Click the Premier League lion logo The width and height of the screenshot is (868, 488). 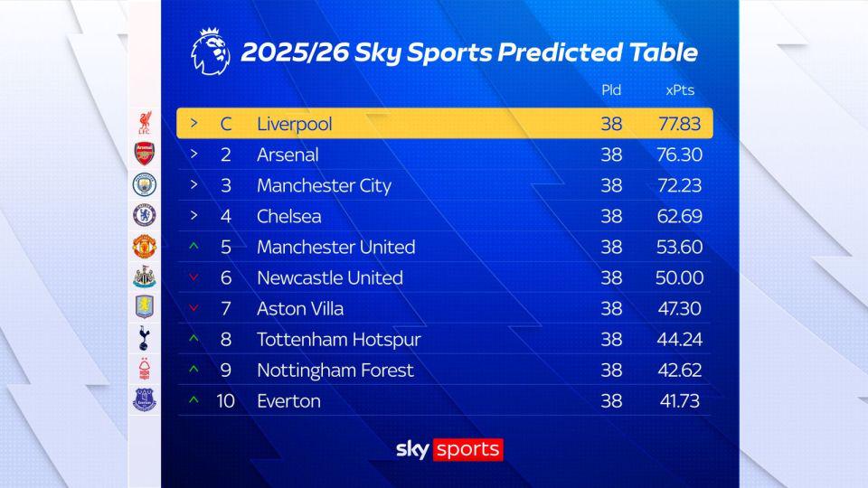click(210, 51)
